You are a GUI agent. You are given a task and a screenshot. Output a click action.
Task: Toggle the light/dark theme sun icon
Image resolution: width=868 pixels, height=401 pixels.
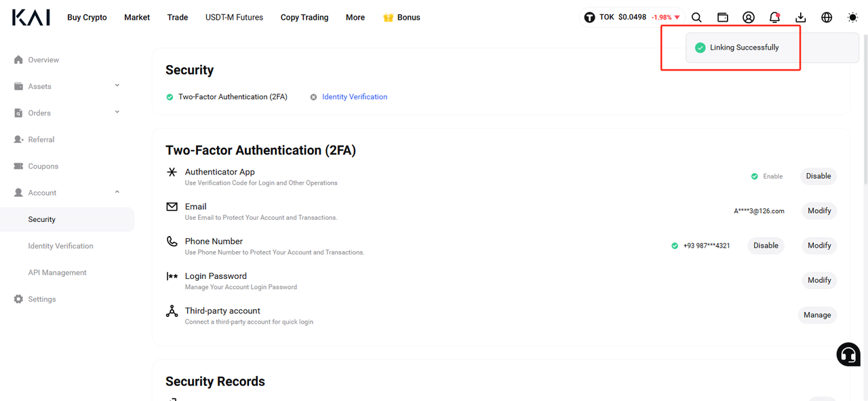(x=852, y=18)
